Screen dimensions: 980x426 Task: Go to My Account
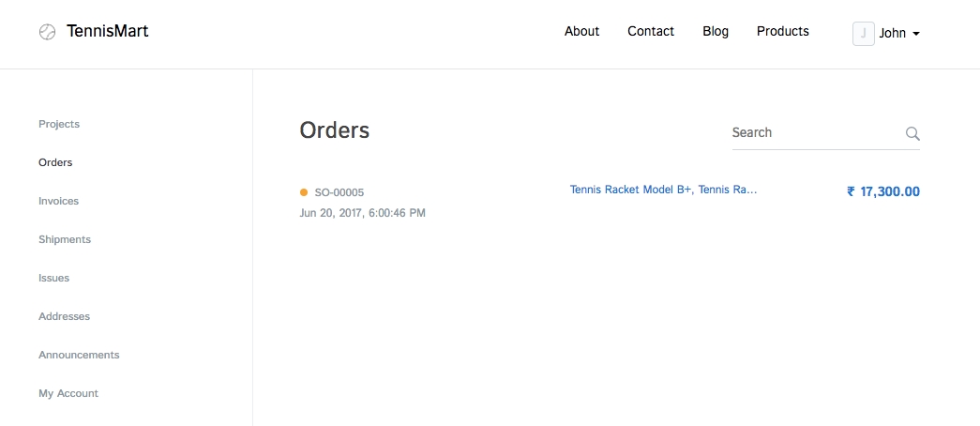pos(68,393)
